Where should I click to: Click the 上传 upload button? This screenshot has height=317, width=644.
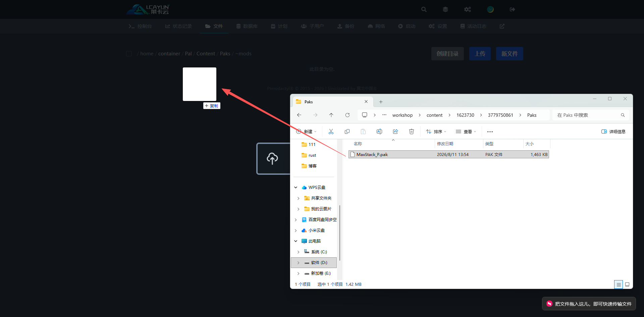(x=480, y=54)
